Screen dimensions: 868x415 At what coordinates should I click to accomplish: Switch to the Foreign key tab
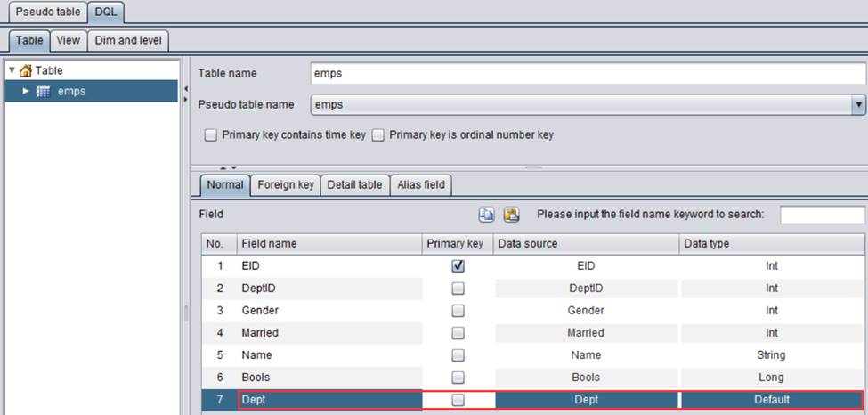pos(285,184)
